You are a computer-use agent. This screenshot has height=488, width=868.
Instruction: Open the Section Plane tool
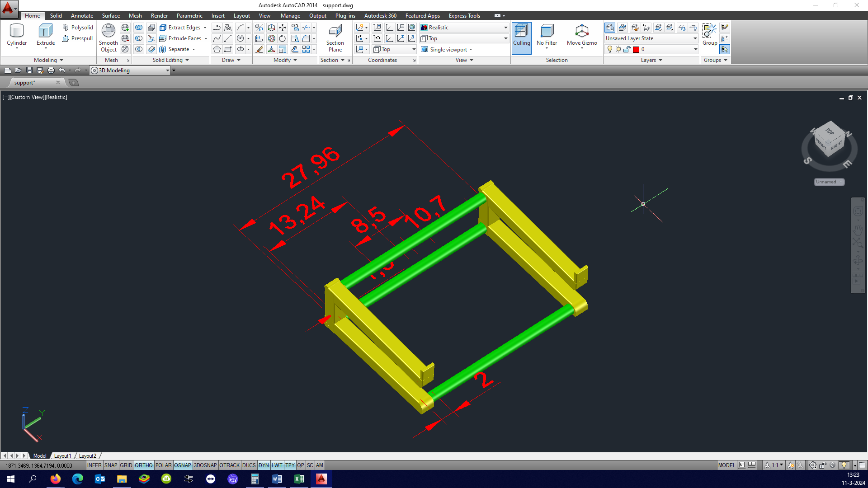[x=335, y=38]
